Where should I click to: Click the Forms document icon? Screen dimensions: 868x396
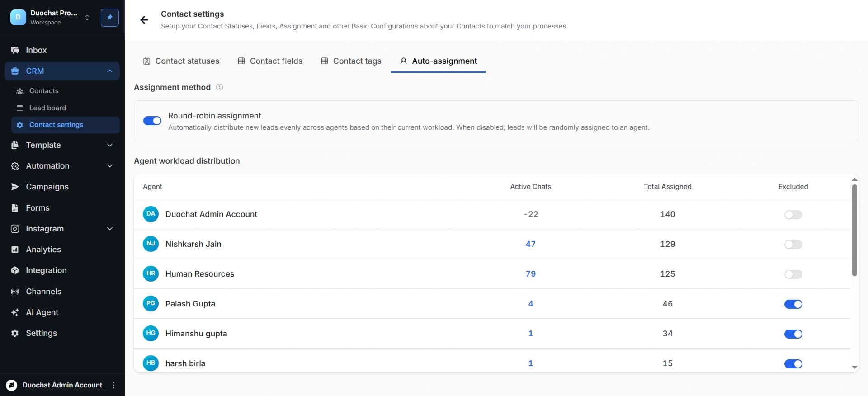click(15, 208)
